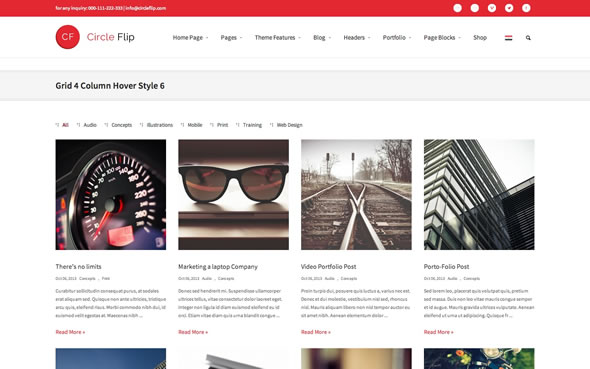Click excerpt text beginning "Donec sed hendrerit"
The height and width of the screenshot is (369, 590).
tap(230, 303)
